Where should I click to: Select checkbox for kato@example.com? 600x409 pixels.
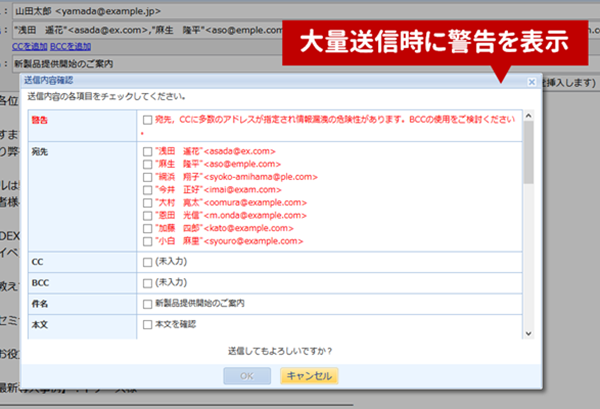(147, 228)
